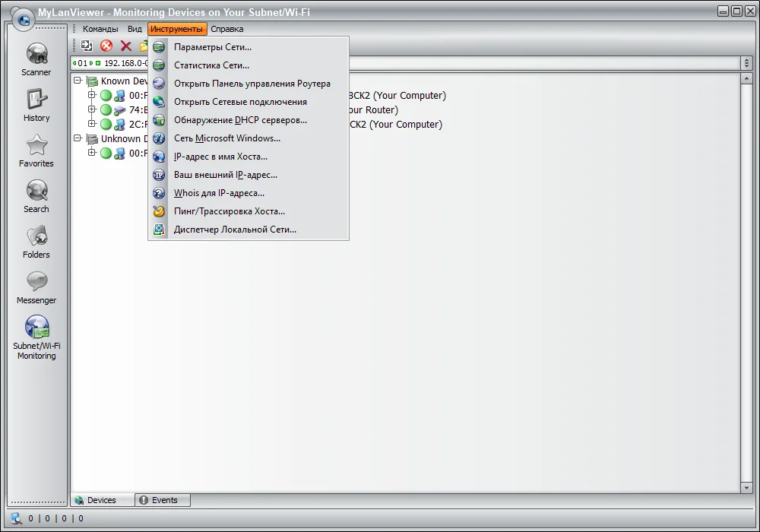Expand the 00: device under Known Devices
The height and width of the screenshot is (532, 760).
(x=92, y=94)
